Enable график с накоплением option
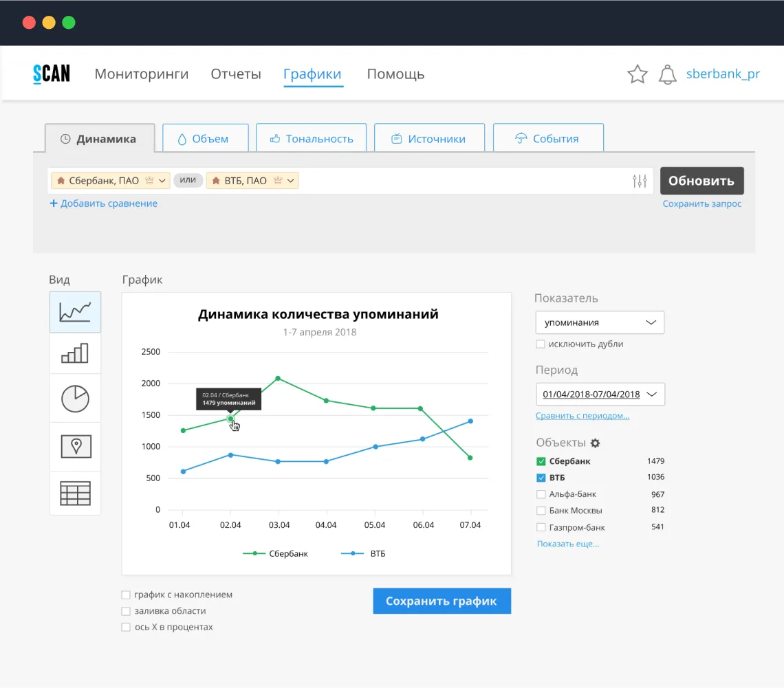 click(x=126, y=595)
